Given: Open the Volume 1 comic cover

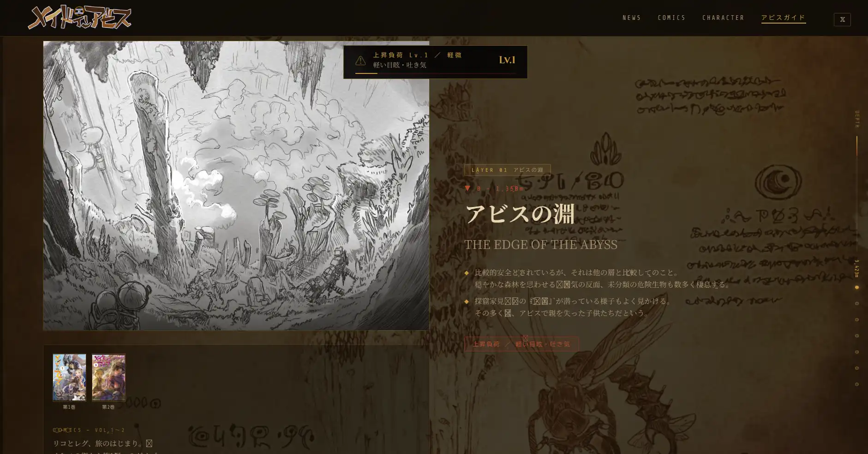Looking at the screenshot, I should [x=69, y=377].
